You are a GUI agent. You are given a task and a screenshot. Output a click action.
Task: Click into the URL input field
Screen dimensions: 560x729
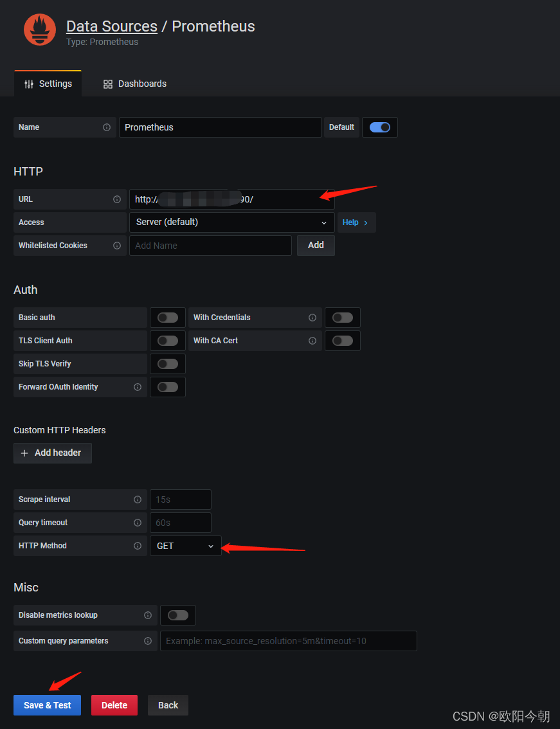[x=231, y=199]
